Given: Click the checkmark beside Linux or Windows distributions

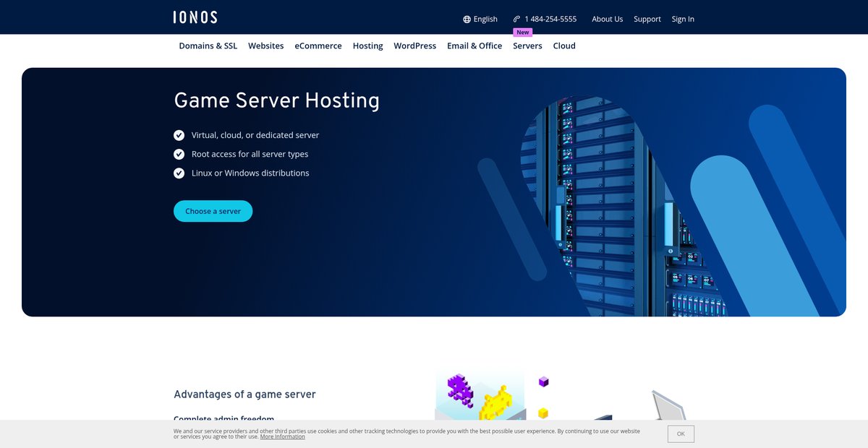Looking at the screenshot, I should [179, 173].
